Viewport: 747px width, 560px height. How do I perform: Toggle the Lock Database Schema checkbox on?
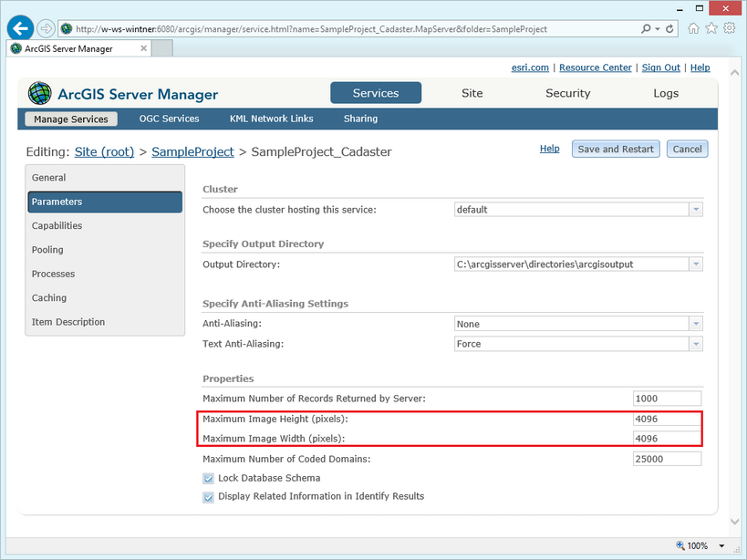pyautogui.click(x=208, y=478)
